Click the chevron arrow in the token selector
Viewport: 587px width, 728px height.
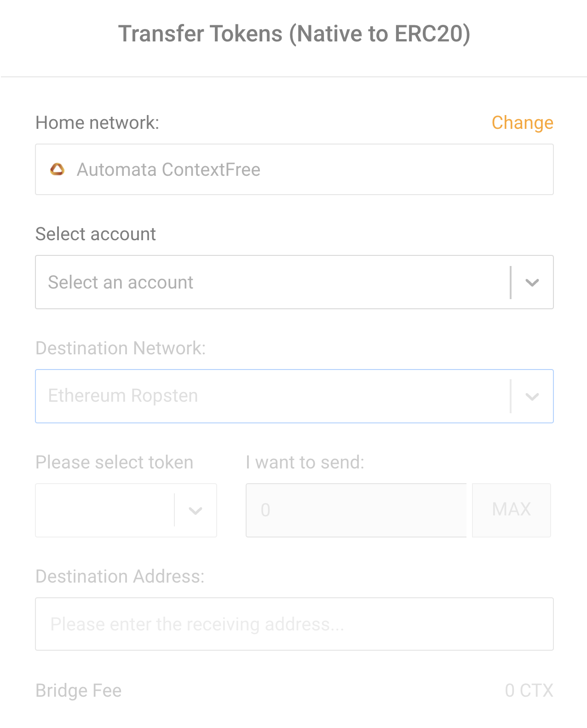coord(196,511)
